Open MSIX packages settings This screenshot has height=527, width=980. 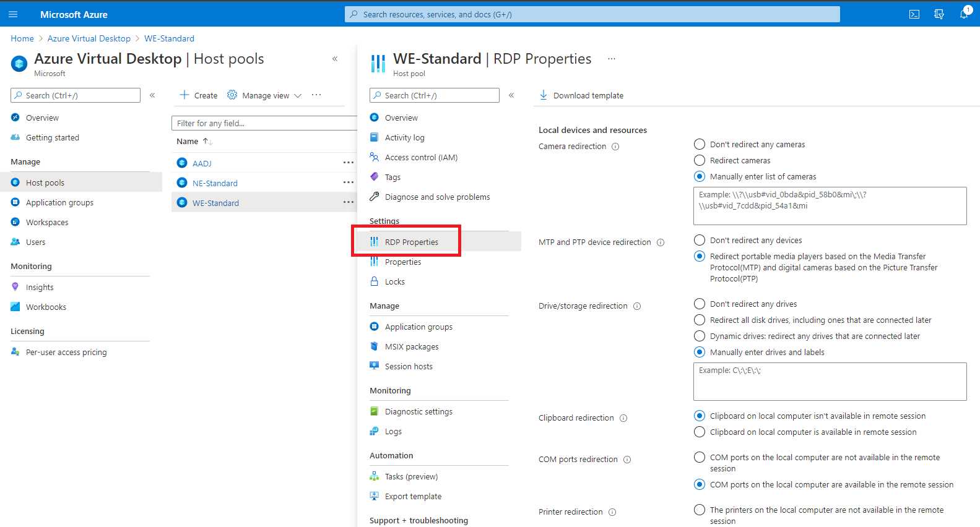(412, 346)
